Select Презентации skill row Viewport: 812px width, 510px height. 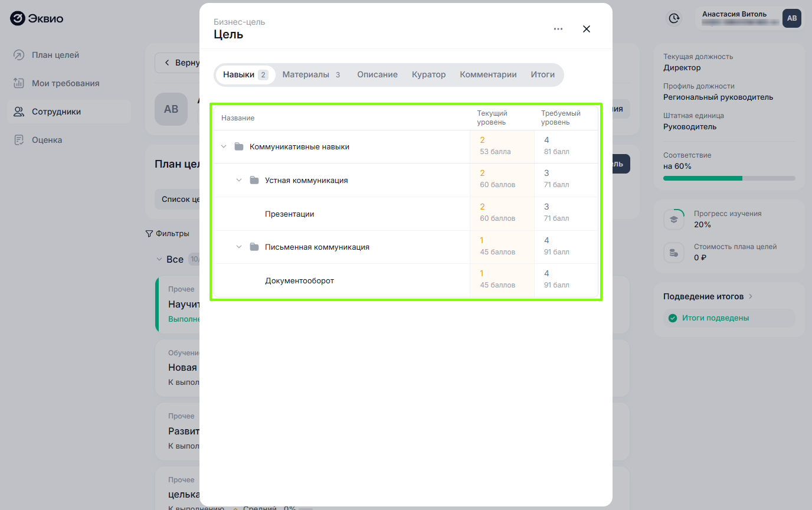click(405, 214)
